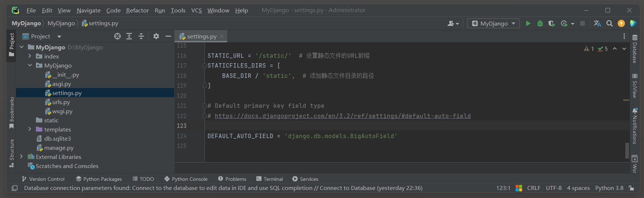This screenshot has height=198, width=644.
Task: Click the Python 3.8 interpreter widget
Action: click(609, 188)
